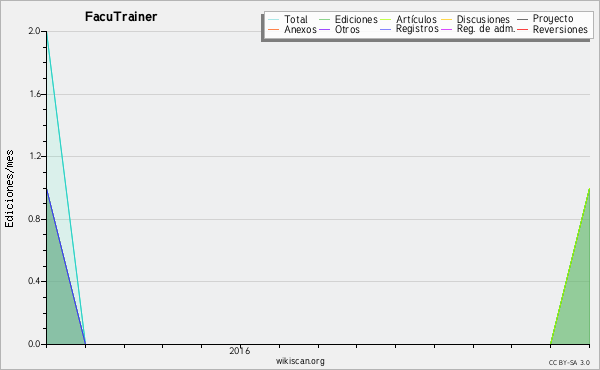Click the 2.0 y-axis value
The width and height of the screenshot is (600, 370).
pos(34,31)
